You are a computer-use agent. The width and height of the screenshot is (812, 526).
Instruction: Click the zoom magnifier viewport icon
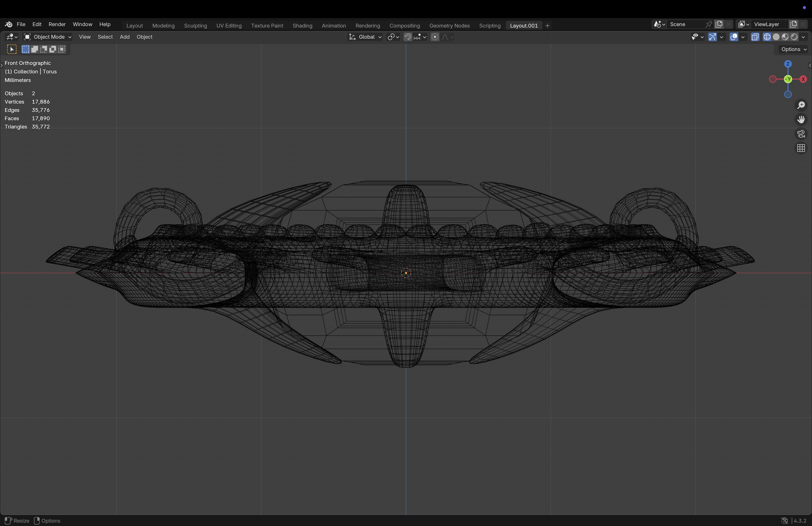pos(801,105)
